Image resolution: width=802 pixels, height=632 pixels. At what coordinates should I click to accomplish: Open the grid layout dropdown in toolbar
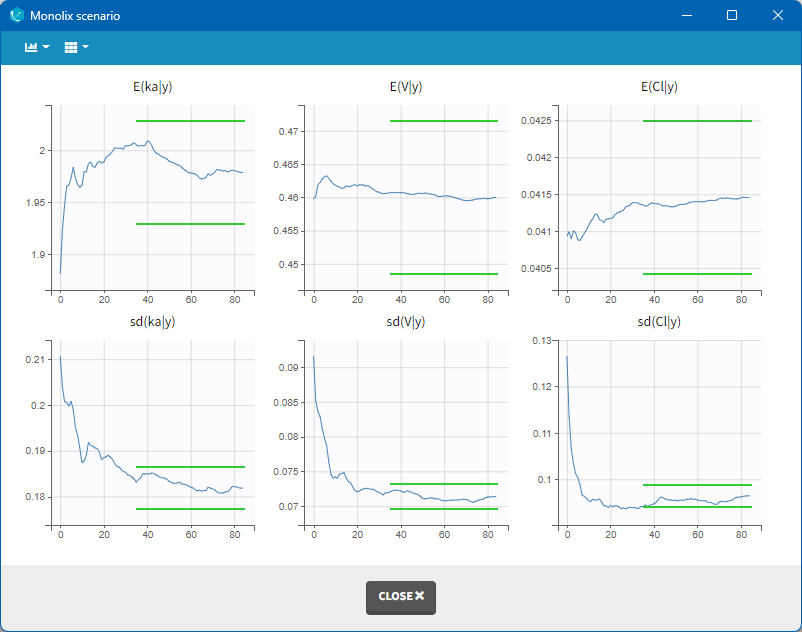coord(76,47)
